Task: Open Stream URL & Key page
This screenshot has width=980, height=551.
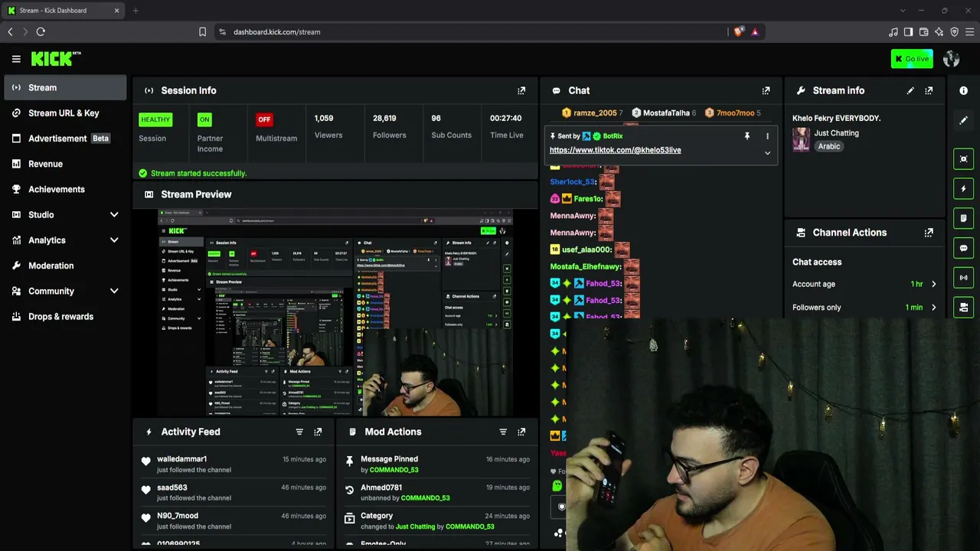Action: [65, 113]
